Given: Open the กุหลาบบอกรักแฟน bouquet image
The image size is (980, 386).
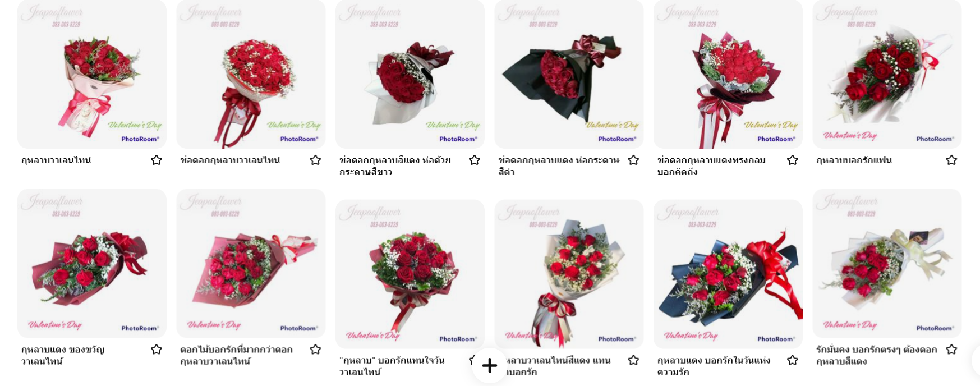Looking at the screenshot, I should (887, 74).
